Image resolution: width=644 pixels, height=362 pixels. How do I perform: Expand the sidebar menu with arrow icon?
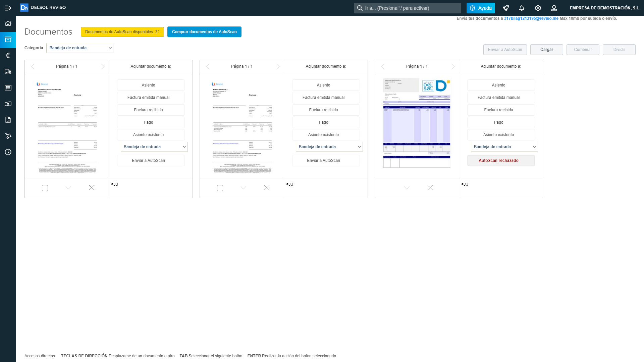(x=8, y=8)
